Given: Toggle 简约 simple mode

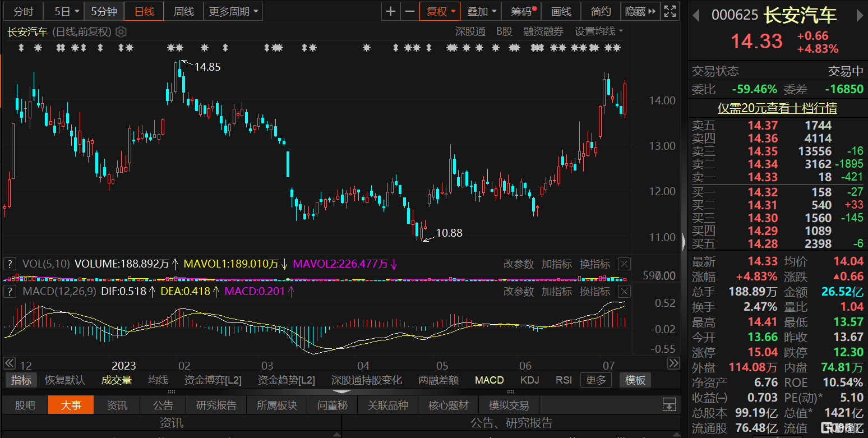Looking at the screenshot, I should tap(601, 11).
